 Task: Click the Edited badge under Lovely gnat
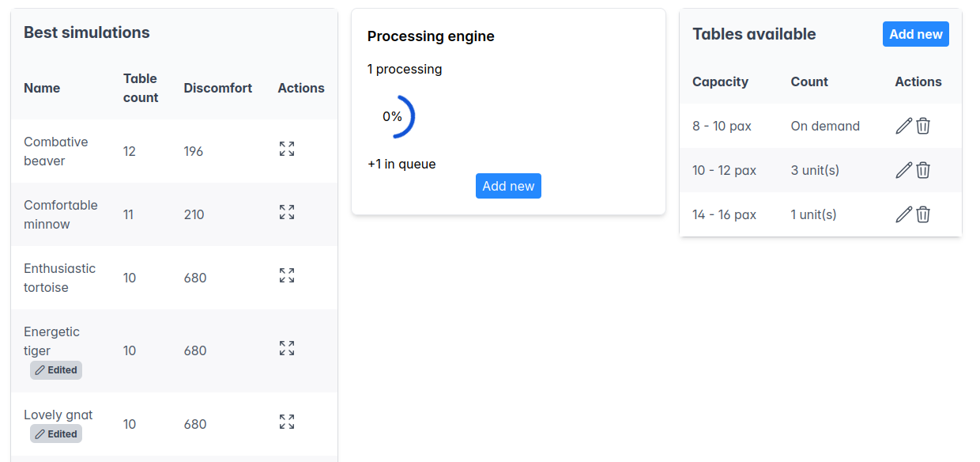pyautogui.click(x=56, y=434)
